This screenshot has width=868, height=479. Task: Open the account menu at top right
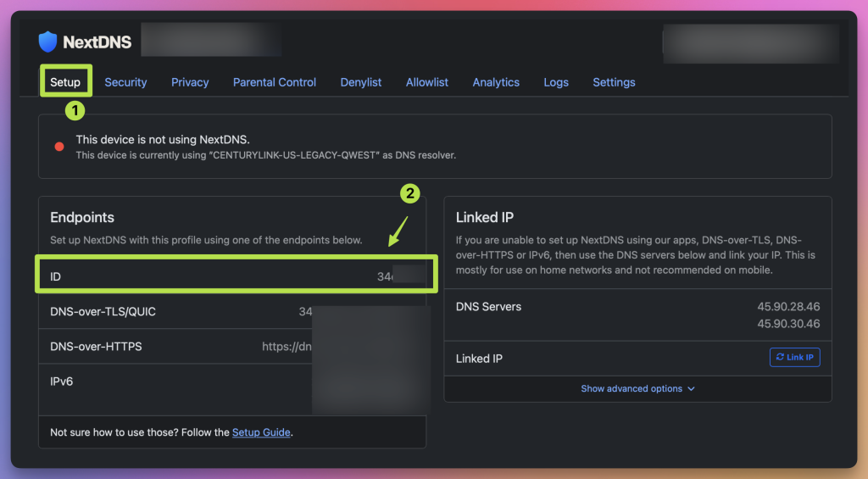[x=750, y=43]
